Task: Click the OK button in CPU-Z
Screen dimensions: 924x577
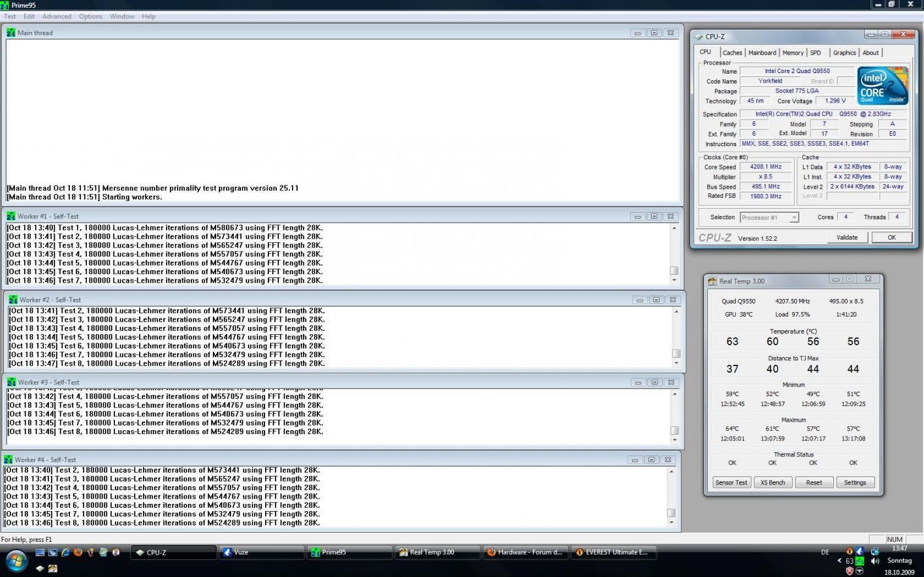Action: pos(891,238)
